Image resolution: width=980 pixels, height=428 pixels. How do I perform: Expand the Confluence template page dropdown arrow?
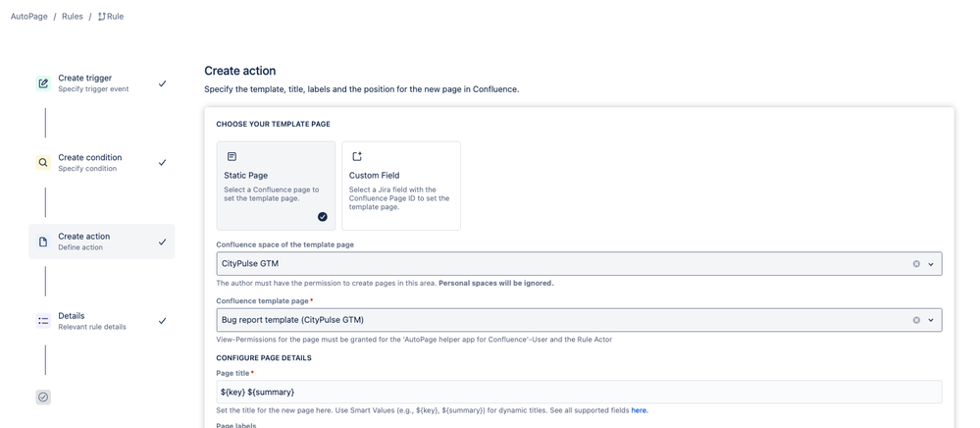(x=931, y=320)
